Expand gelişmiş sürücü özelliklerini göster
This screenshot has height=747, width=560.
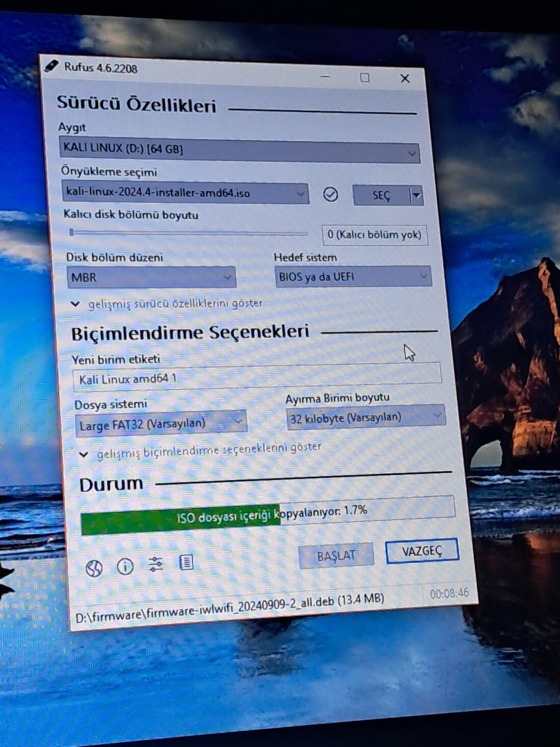167,304
